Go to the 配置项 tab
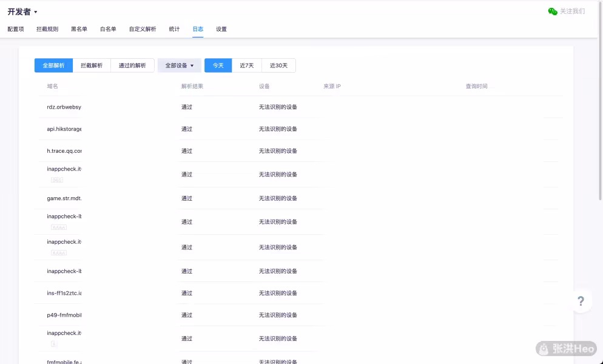 tap(16, 29)
